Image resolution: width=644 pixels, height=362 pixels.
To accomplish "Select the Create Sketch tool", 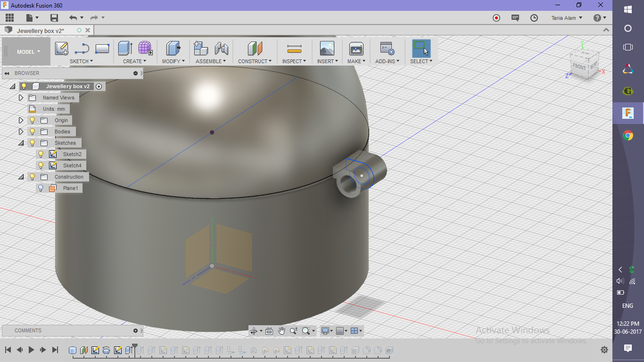I will tap(61, 49).
